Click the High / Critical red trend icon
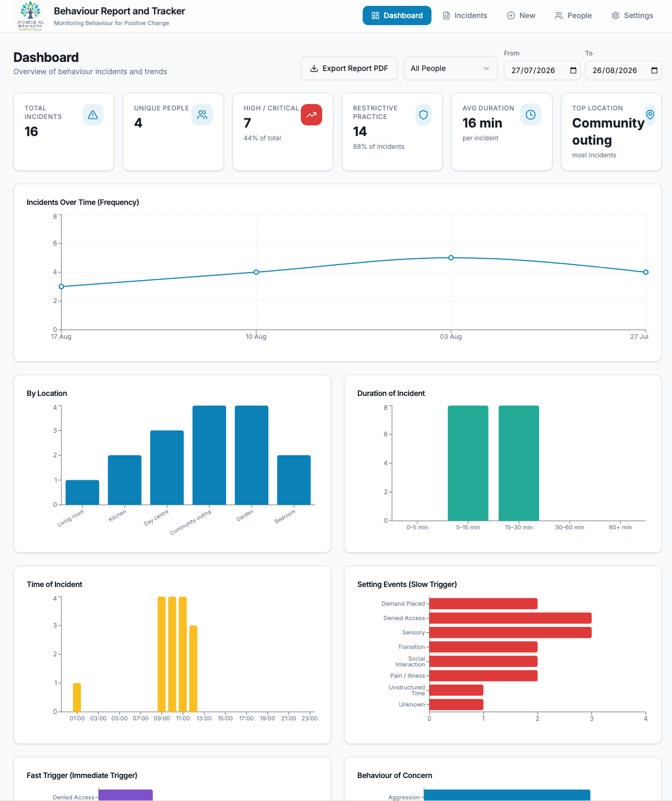The image size is (672, 801). [311, 115]
